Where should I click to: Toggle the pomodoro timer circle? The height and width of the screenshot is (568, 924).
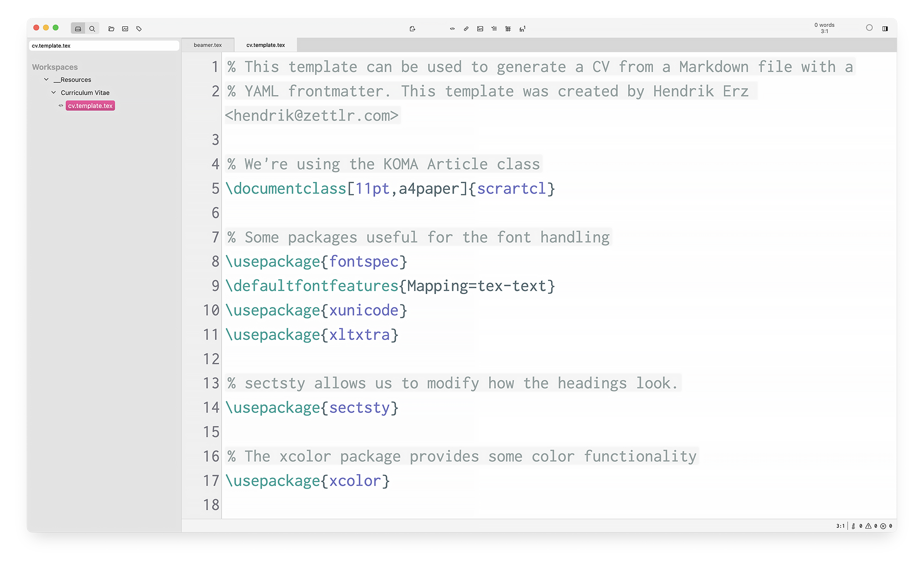[869, 28]
